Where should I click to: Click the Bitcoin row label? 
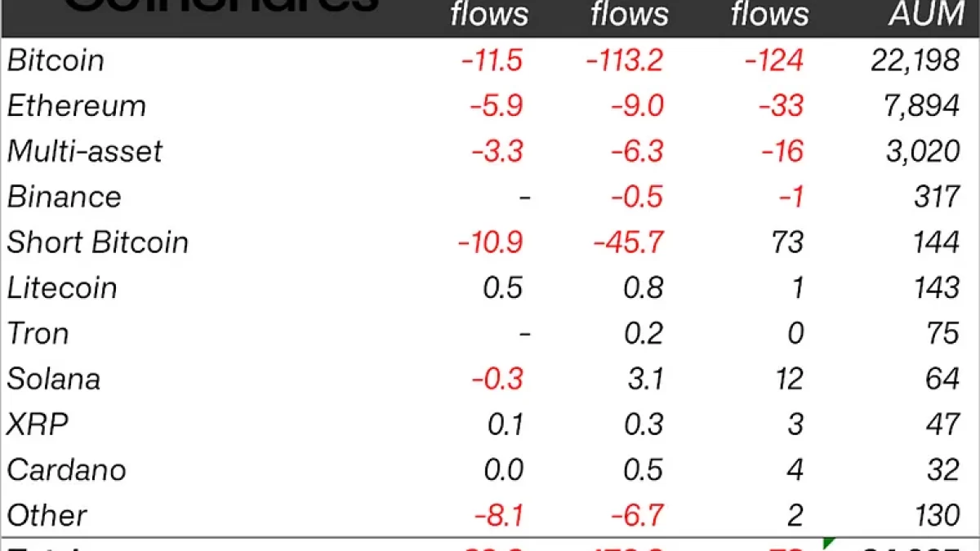point(56,60)
